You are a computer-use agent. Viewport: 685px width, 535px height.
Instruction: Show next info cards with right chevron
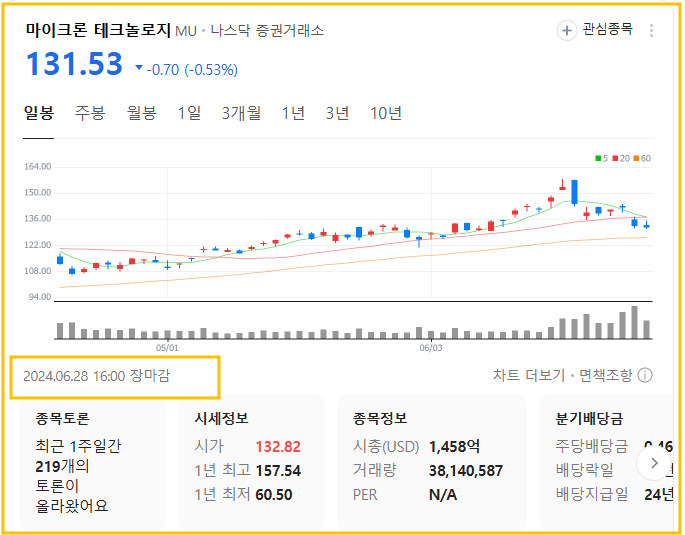(654, 463)
